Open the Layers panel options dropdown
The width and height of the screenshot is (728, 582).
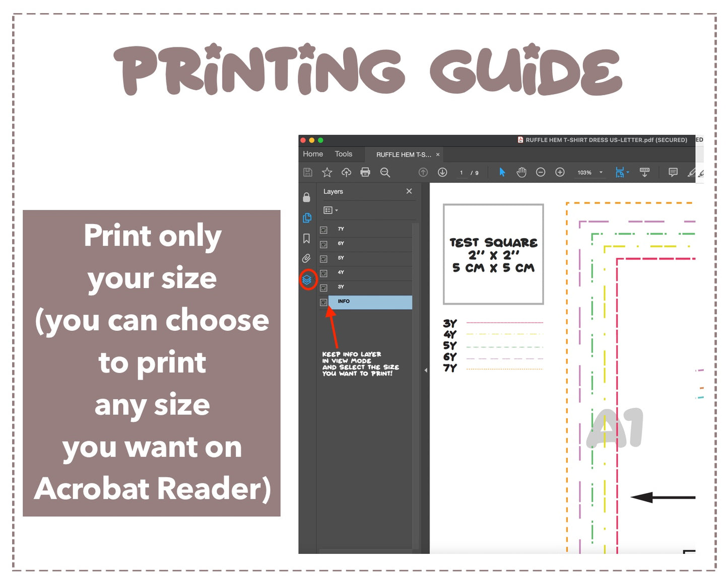[x=330, y=210]
